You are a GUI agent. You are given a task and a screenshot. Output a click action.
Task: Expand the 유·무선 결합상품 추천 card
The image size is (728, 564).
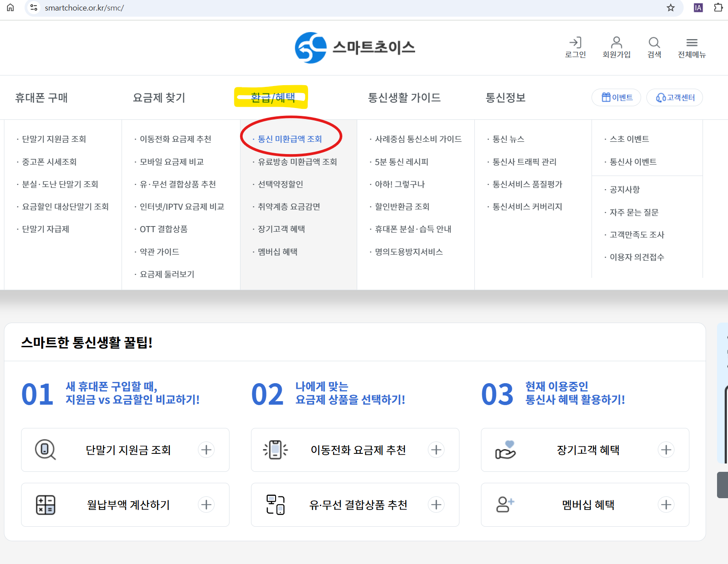tap(436, 505)
